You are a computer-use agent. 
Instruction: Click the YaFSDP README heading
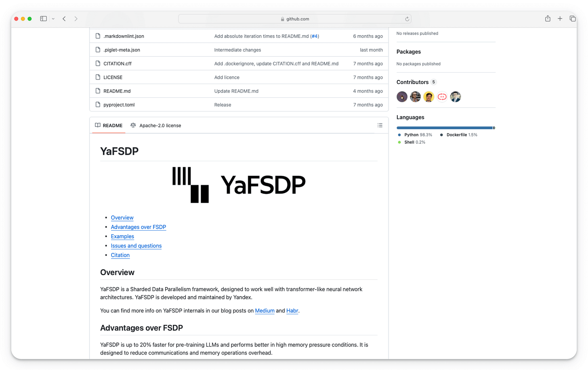(120, 151)
